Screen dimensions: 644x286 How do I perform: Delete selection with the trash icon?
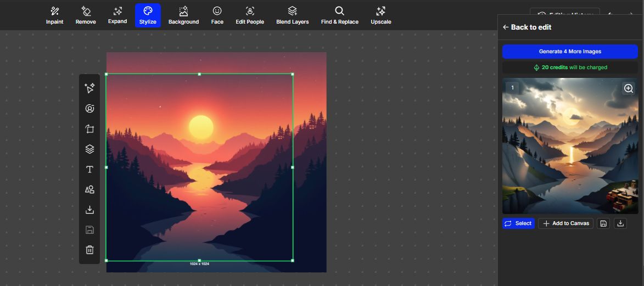pos(89,250)
